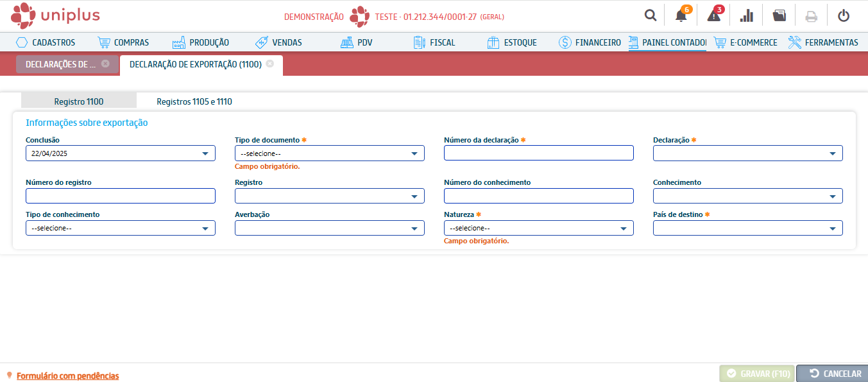868x382 pixels.
Task: Click the folder files icon in header
Action: click(779, 16)
